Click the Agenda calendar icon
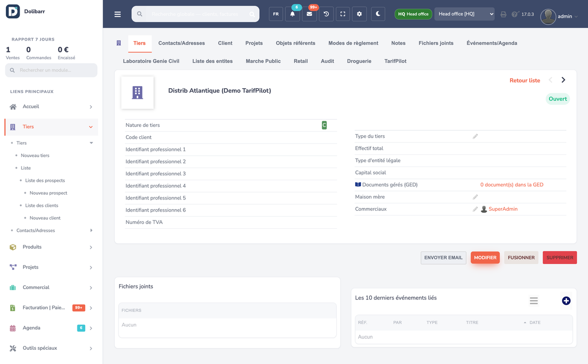 pyautogui.click(x=13, y=328)
